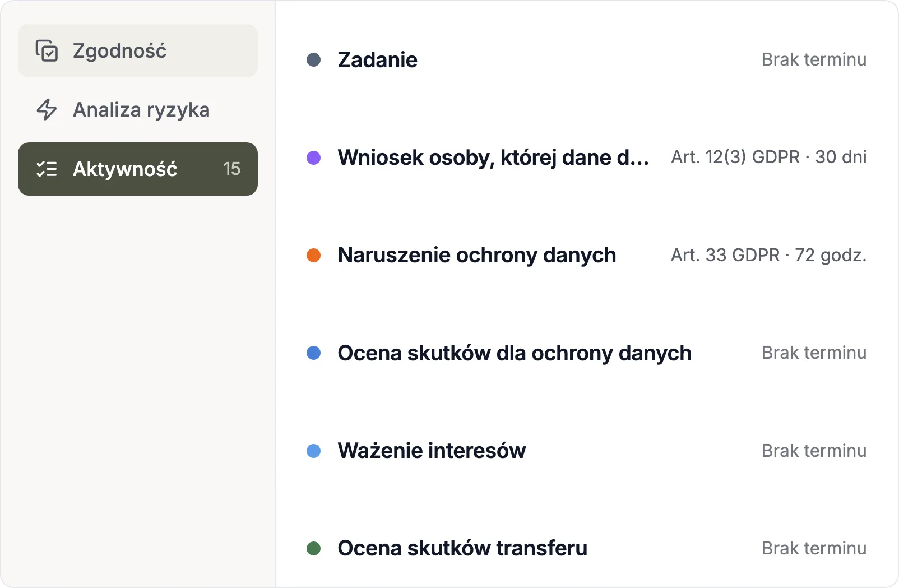The width and height of the screenshot is (899, 588).
Task: Choose Ocena skutków dla ochrony danych
Action: click(515, 353)
